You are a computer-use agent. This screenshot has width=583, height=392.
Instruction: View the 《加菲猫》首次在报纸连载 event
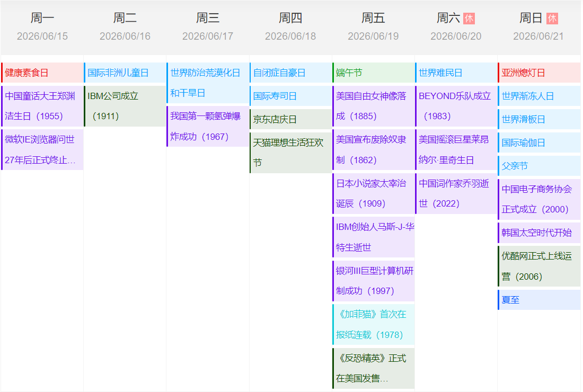pos(373,324)
